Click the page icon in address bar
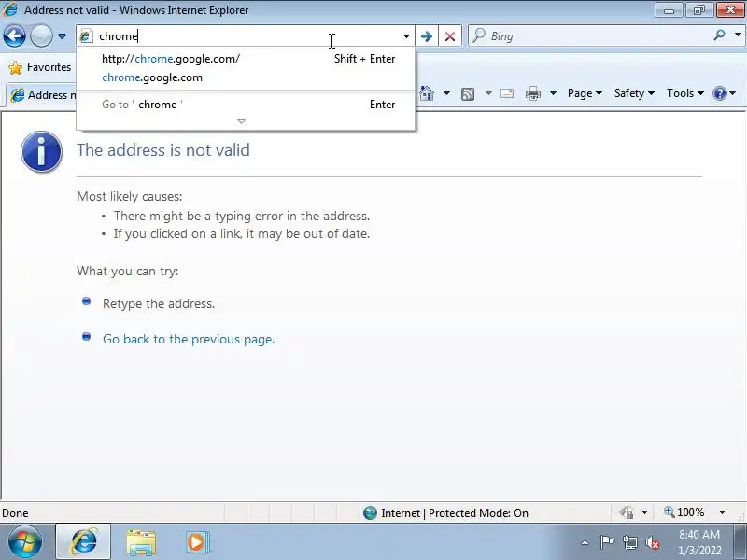 (86, 36)
